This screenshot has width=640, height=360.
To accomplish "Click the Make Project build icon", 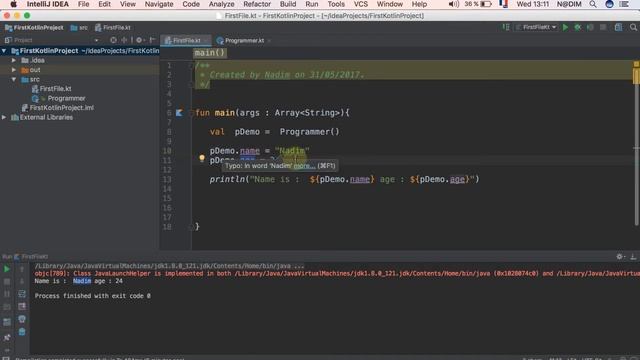I will point(506,27).
